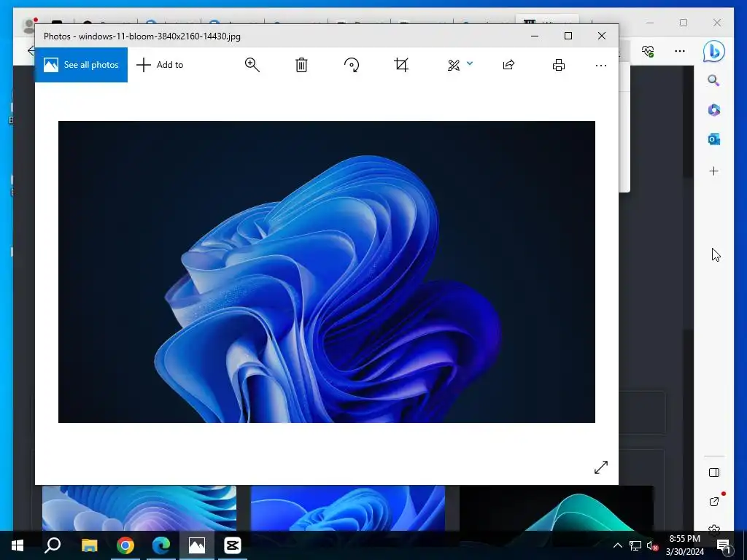The image size is (747, 560).
Task: Expand the Edit & Create dropdown arrow
Action: click(x=470, y=63)
